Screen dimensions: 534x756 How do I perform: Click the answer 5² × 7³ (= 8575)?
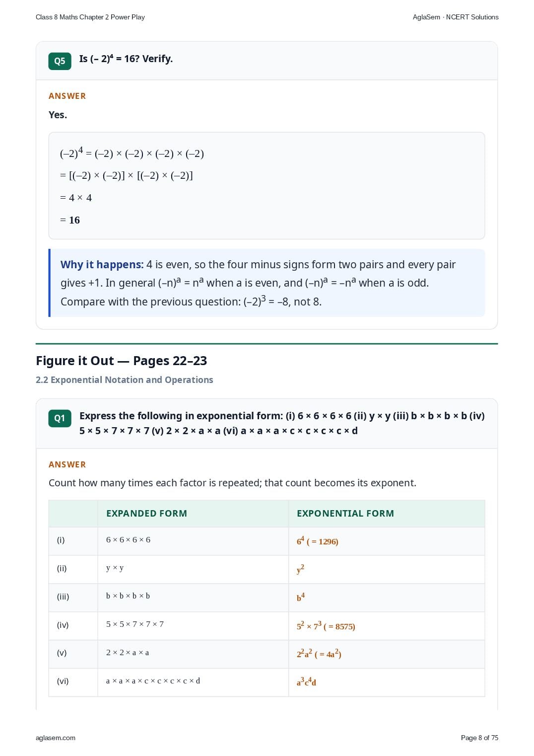(326, 625)
